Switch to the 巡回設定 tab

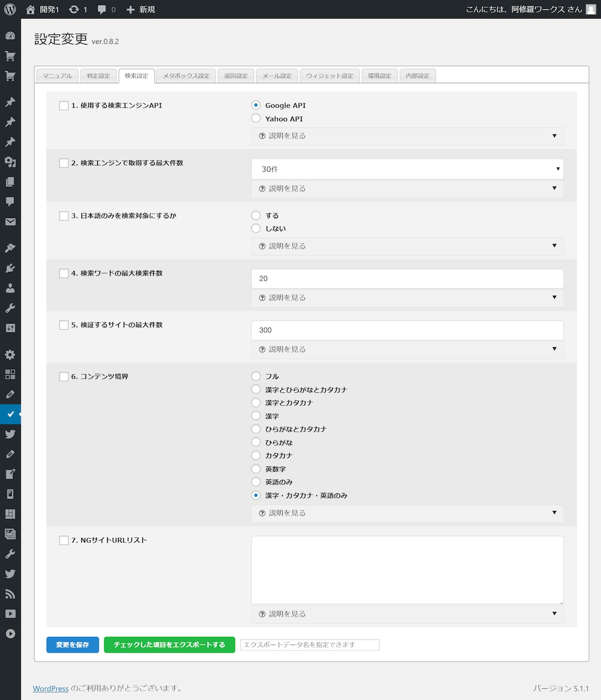236,76
